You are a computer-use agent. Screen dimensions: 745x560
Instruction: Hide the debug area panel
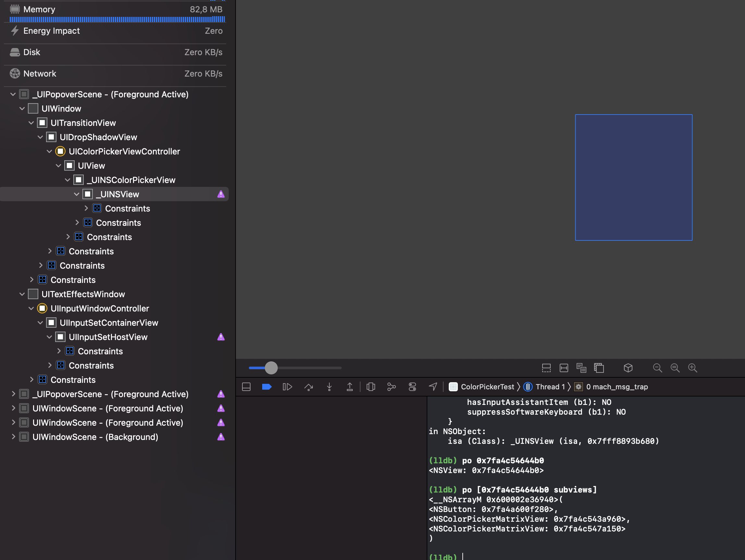click(x=246, y=386)
